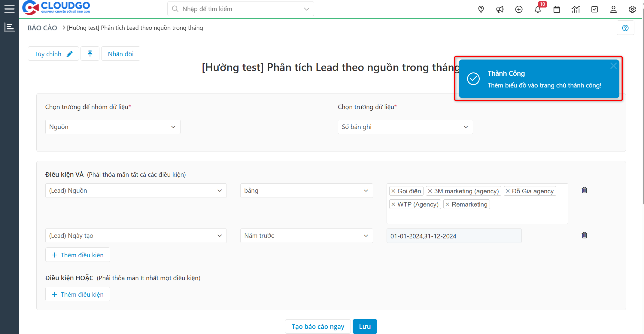Remove the WTP (Agency) tag

[x=394, y=204]
